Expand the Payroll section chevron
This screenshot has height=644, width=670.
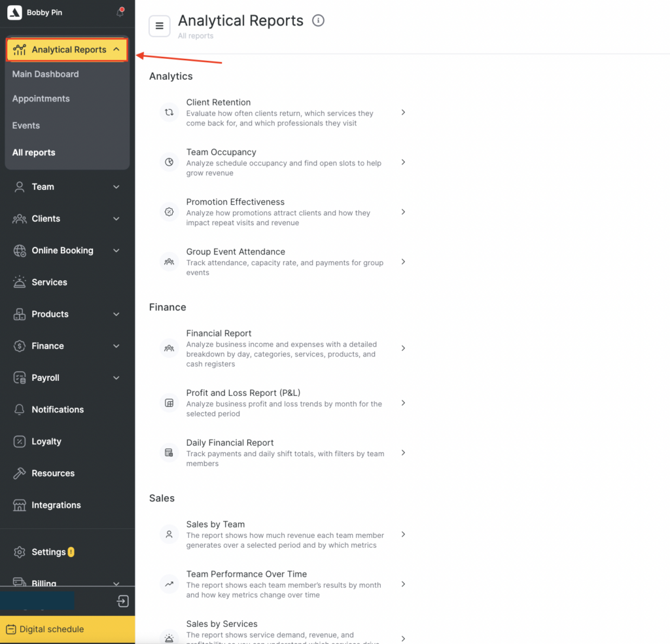pos(116,378)
